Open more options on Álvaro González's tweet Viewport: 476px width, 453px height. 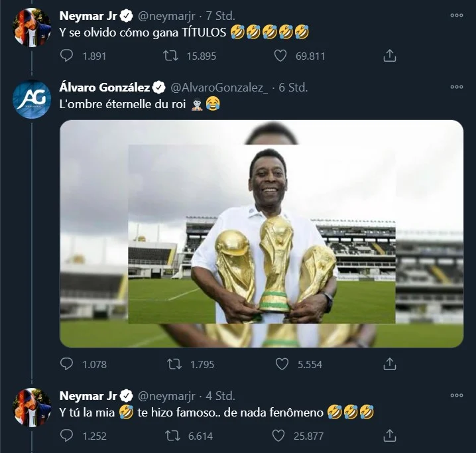[456, 87]
